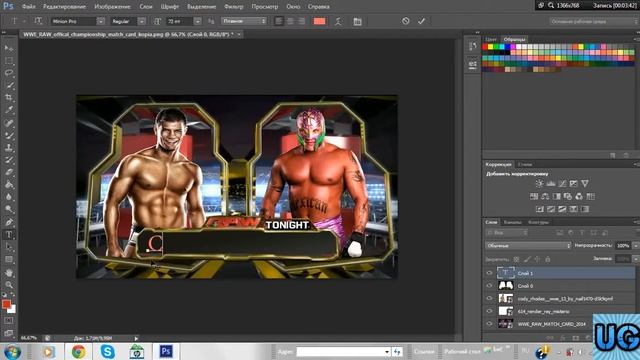Viewport: 640px width, 360px height.
Task: Select the Rectangle shape tool
Action: pos(9,260)
